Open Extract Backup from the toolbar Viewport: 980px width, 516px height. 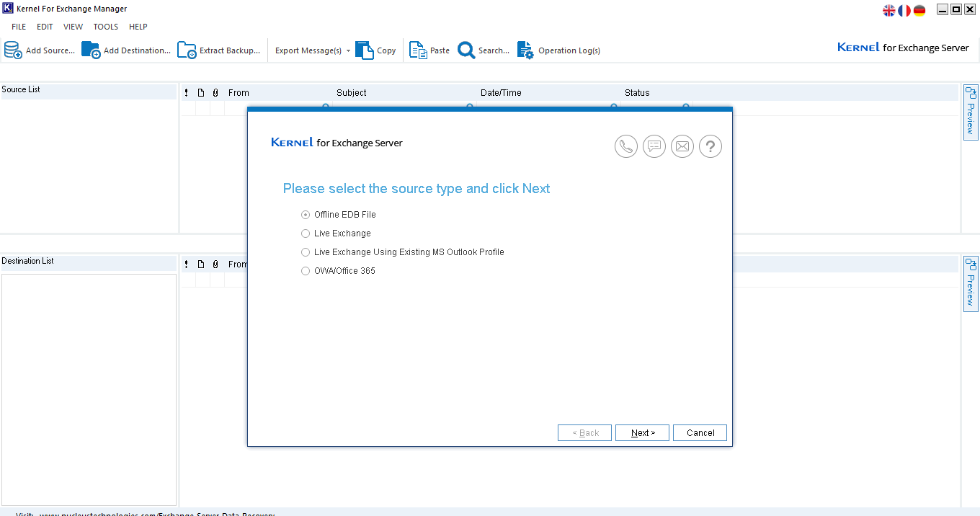(218, 50)
